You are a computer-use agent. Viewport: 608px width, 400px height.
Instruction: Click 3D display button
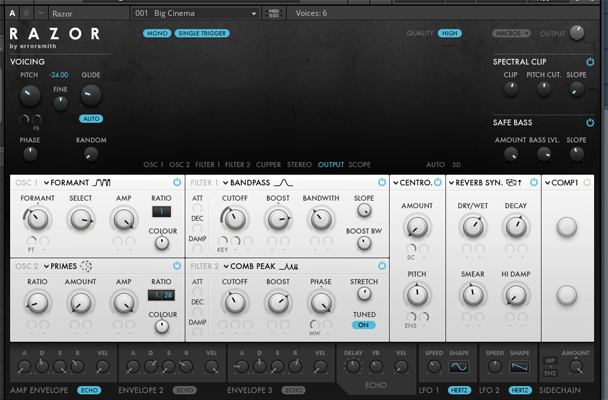pos(456,164)
